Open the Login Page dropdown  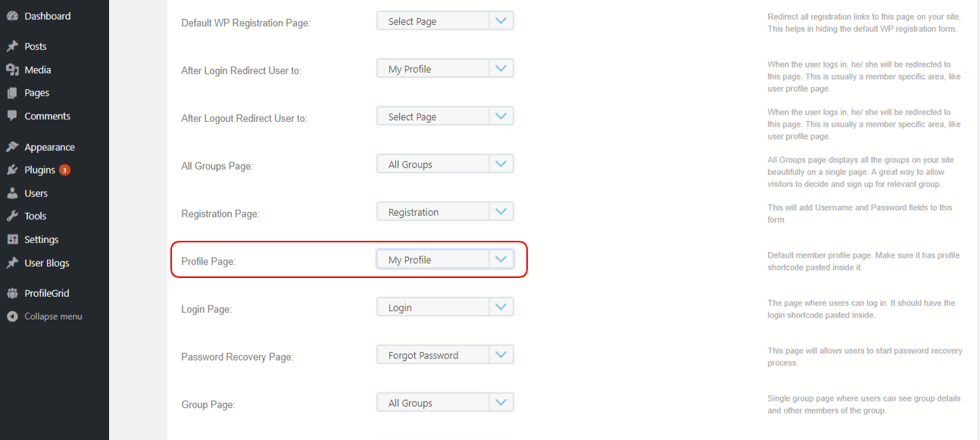coord(500,306)
